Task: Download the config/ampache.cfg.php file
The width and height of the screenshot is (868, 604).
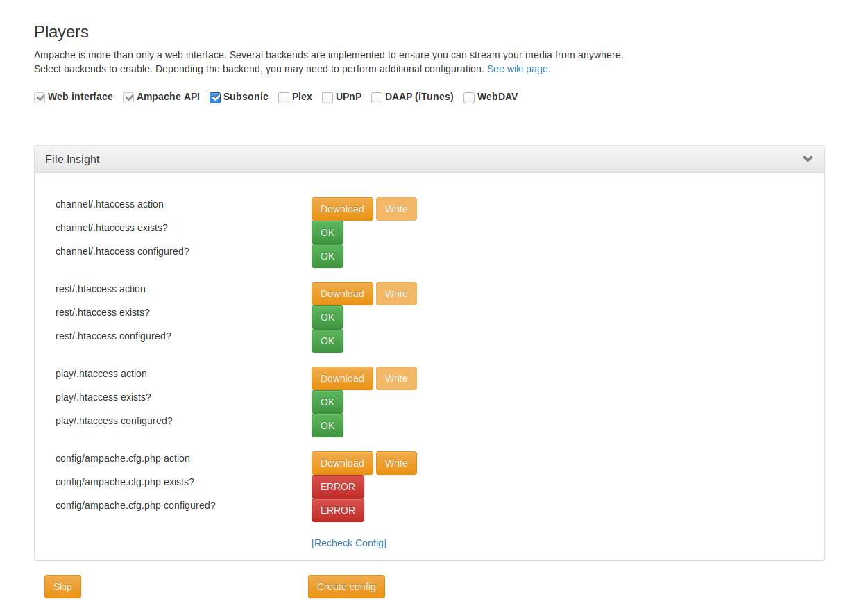Action: click(342, 463)
